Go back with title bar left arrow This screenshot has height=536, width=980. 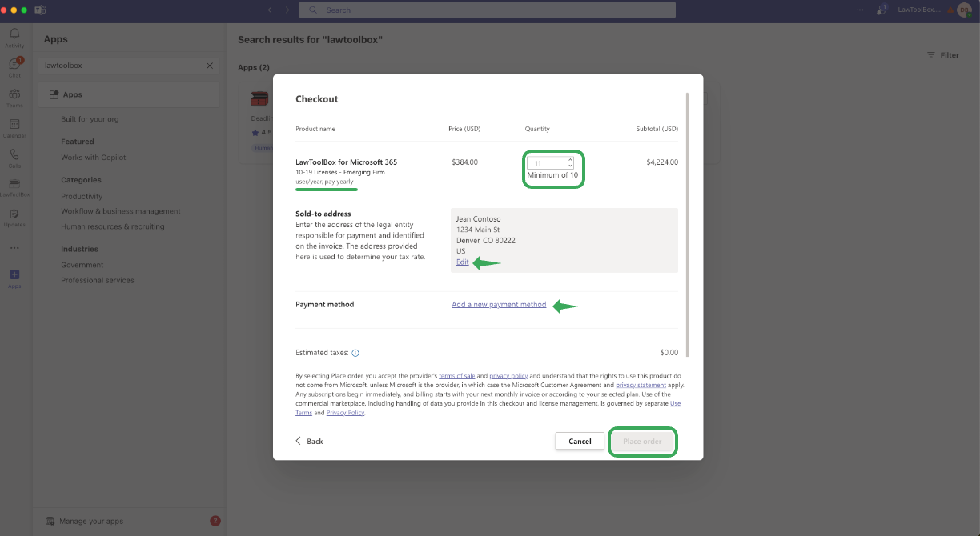tap(270, 10)
